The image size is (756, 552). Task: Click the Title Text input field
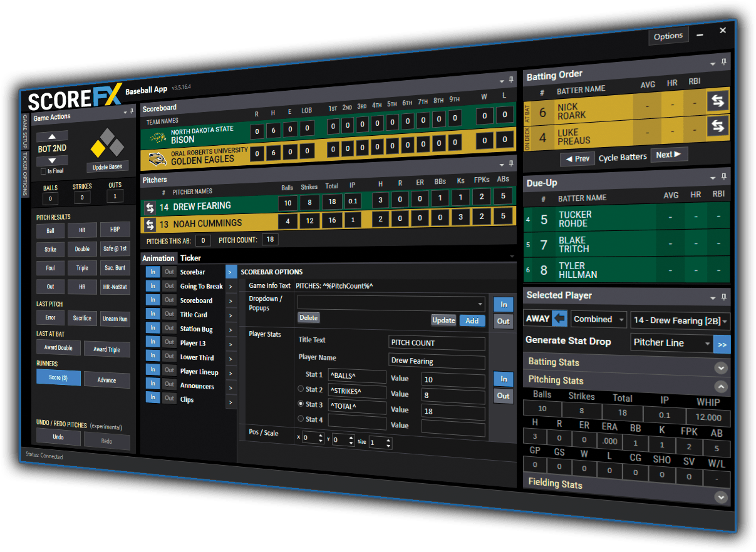437,343
